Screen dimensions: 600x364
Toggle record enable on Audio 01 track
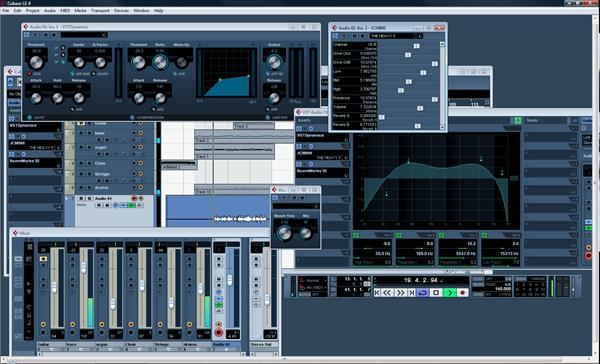coord(134,199)
